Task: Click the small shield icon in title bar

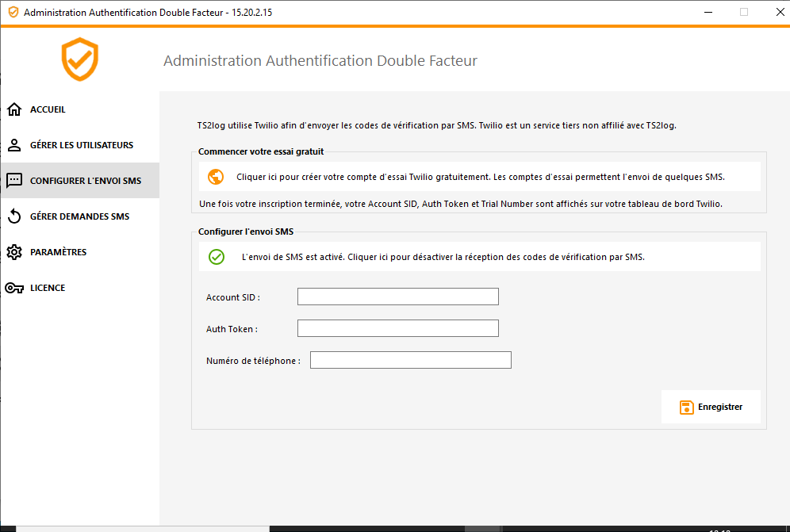Action: coord(13,12)
